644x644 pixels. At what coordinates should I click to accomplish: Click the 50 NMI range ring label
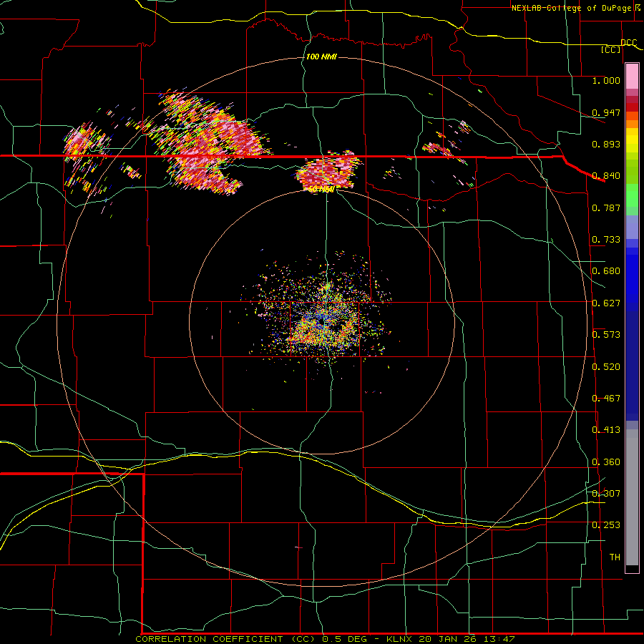(321, 190)
